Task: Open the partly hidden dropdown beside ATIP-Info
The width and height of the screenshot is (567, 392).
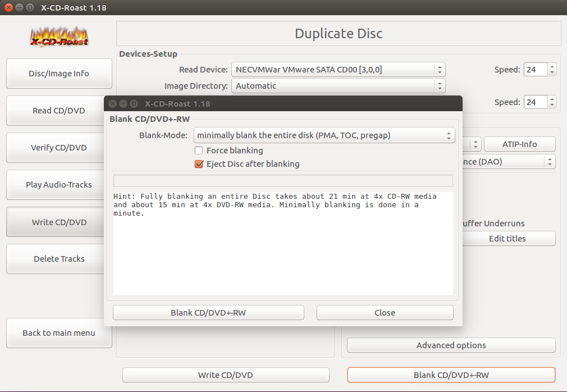Action: tap(472, 144)
